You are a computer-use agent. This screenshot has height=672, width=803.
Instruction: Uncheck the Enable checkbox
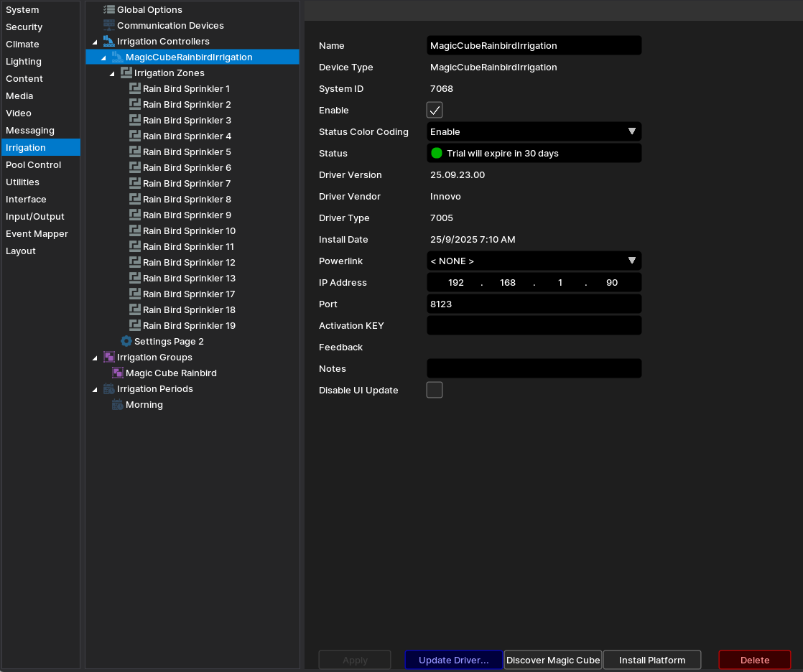pos(435,111)
